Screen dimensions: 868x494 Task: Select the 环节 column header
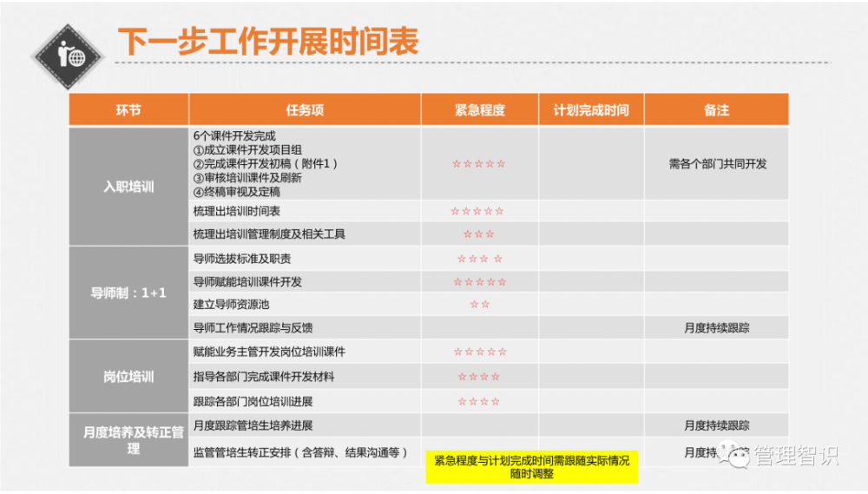point(128,110)
